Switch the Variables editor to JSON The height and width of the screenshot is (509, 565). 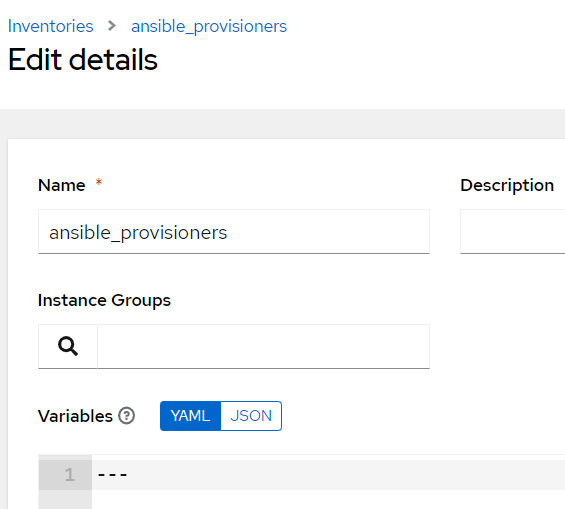pyautogui.click(x=251, y=416)
